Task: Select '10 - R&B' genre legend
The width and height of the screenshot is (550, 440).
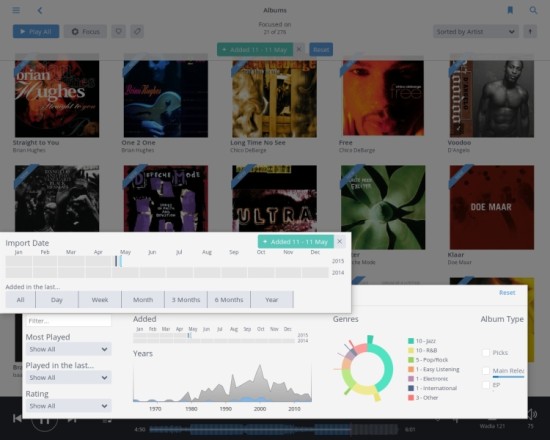Action: [423, 350]
